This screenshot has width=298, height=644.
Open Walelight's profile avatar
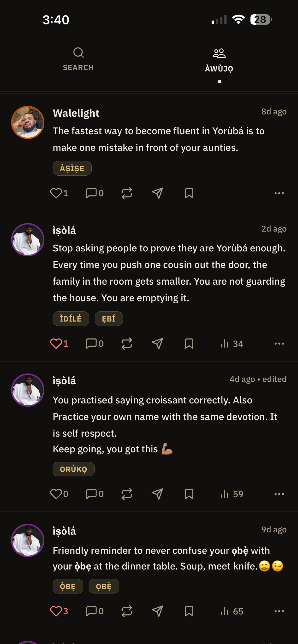pyautogui.click(x=28, y=122)
